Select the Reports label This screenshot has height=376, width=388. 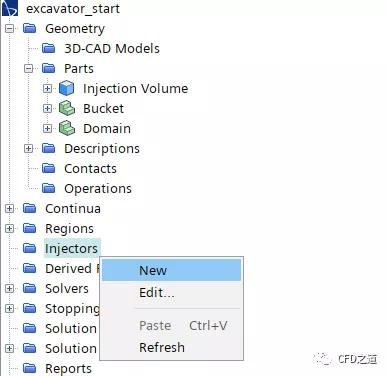pos(68,368)
